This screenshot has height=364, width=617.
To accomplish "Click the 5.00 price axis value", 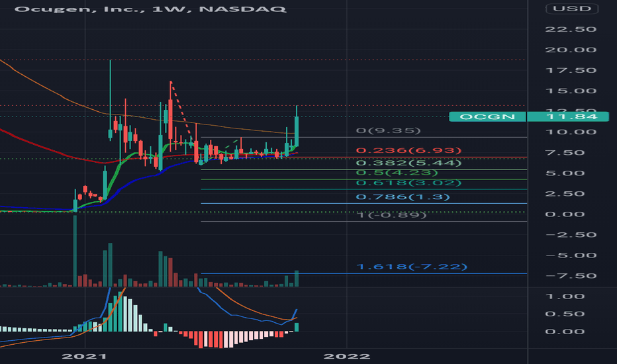I will pyautogui.click(x=565, y=173).
